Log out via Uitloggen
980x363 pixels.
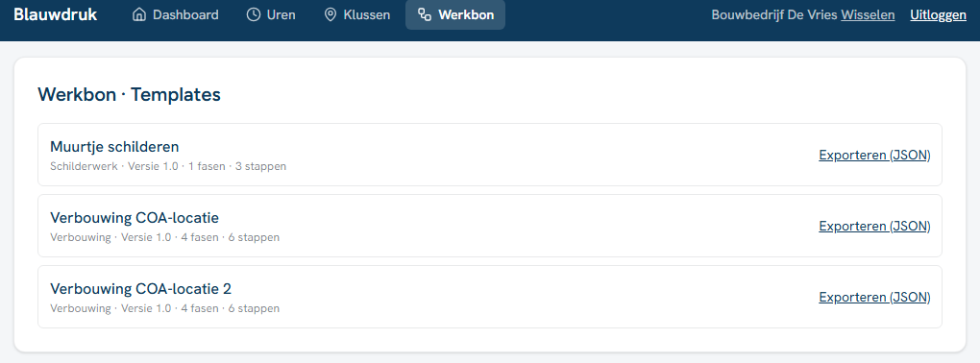tap(938, 14)
